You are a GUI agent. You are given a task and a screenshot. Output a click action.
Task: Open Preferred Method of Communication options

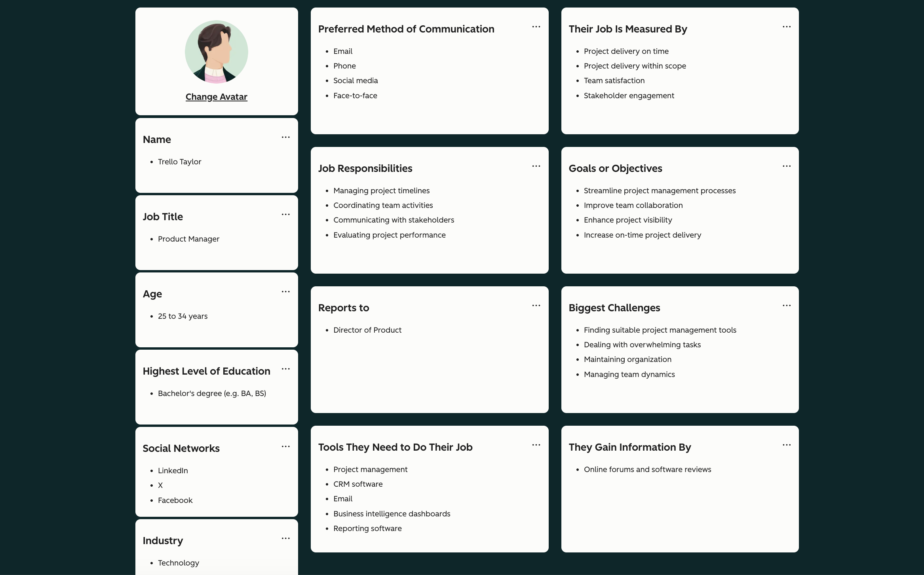(536, 27)
